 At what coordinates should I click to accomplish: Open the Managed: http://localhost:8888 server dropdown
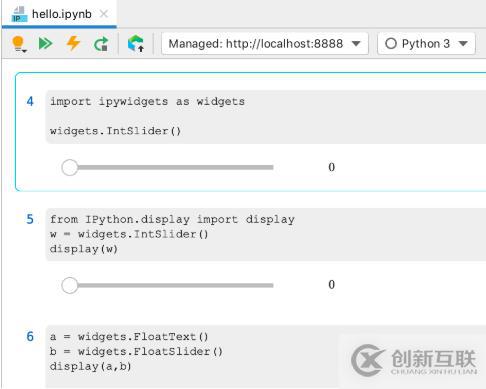pyautogui.click(x=265, y=43)
